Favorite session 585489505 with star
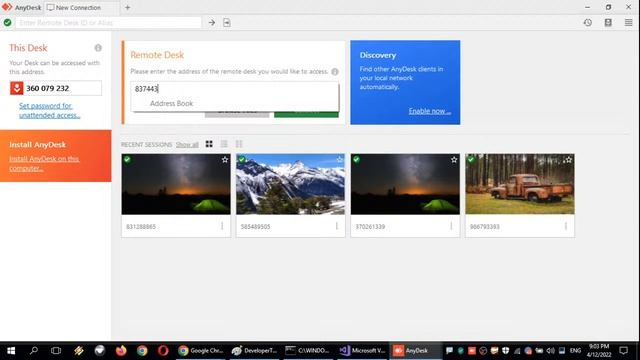Image resolution: width=640 pixels, height=360 pixels. [339, 160]
